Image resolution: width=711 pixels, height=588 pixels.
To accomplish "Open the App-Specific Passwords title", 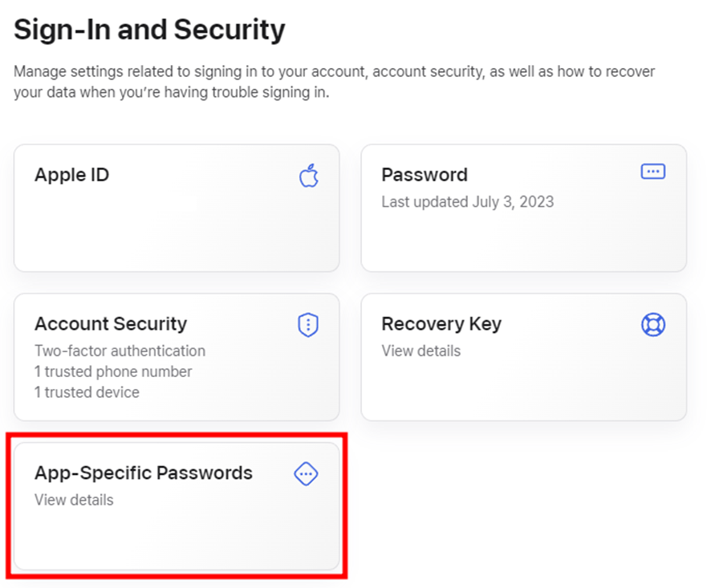I will [143, 473].
